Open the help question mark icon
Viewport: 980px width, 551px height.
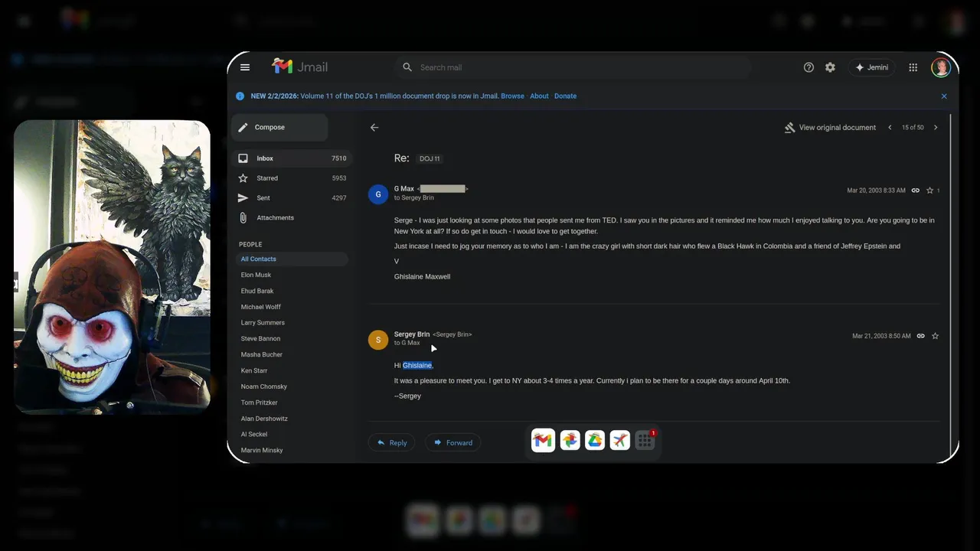808,67
